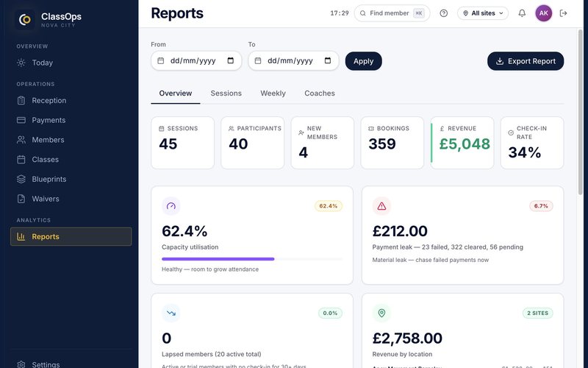This screenshot has width=588, height=368.
Task: Focus the Find member search box
Action: tap(392, 13)
